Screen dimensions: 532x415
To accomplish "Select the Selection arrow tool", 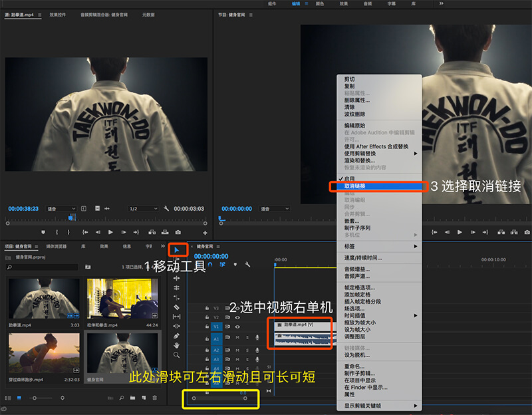I will click(x=176, y=250).
